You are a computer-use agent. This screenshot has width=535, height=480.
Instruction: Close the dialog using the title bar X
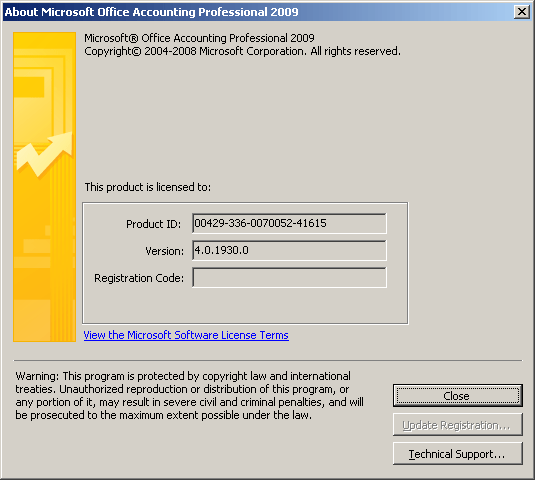pyautogui.click(x=522, y=12)
